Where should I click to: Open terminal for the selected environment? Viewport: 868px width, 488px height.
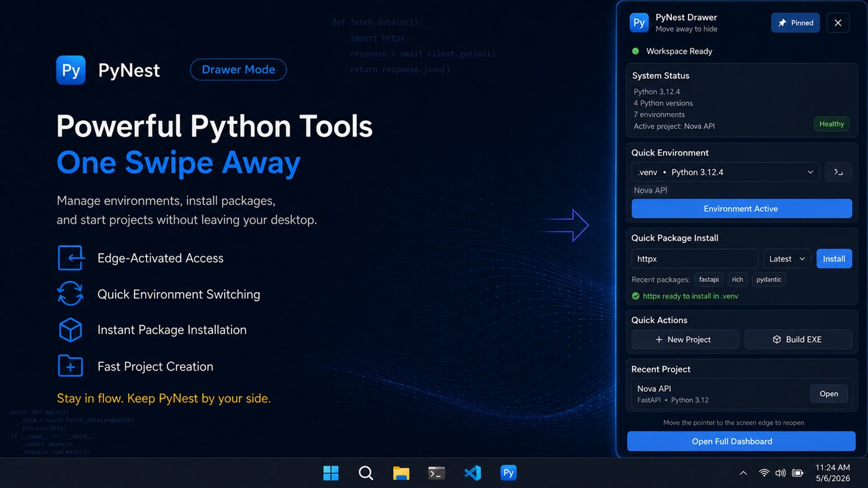click(838, 172)
